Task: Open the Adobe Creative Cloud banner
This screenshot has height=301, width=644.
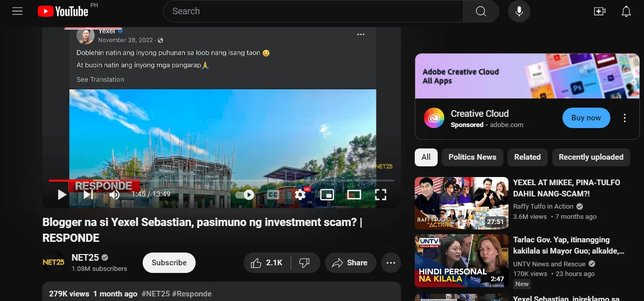Action: click(527, 76)
